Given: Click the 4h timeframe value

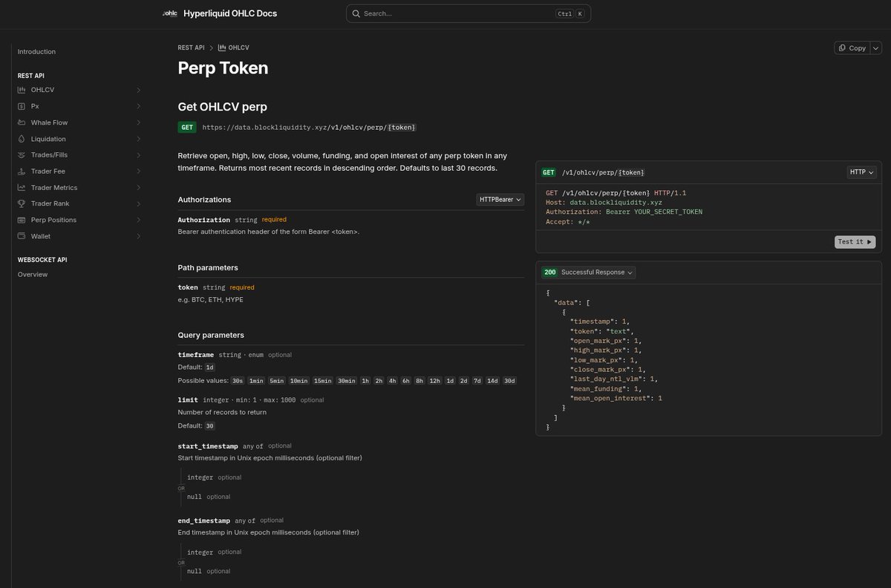Looking at the screenshot, I should point(392,381).
